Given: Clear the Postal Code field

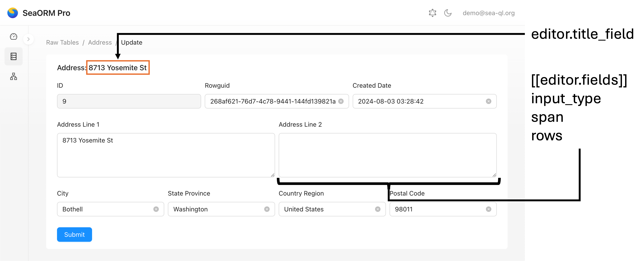Looking at the screenshot, I should [x=488, y=209].
